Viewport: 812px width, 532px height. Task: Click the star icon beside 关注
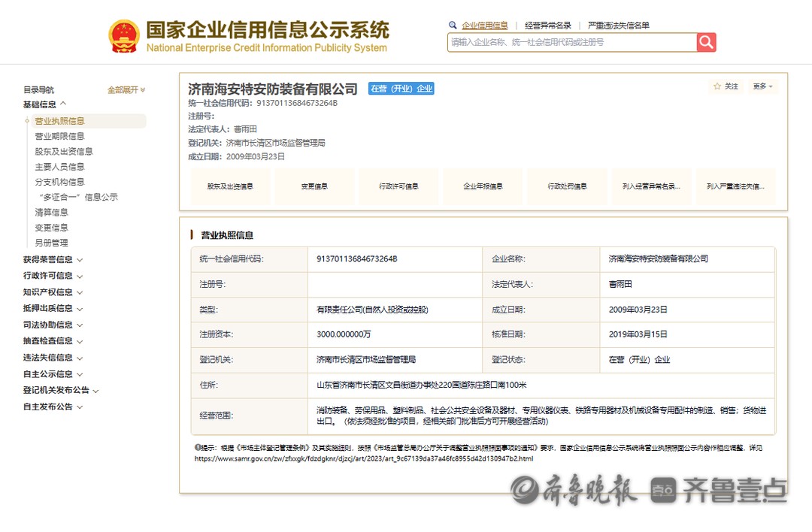point(717,86)
